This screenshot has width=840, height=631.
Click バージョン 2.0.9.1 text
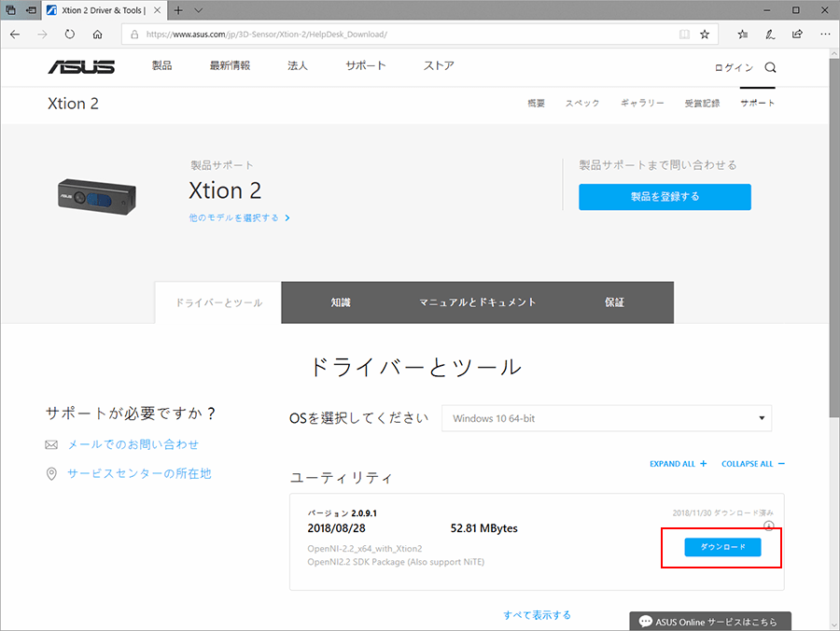tap(343, 513)
